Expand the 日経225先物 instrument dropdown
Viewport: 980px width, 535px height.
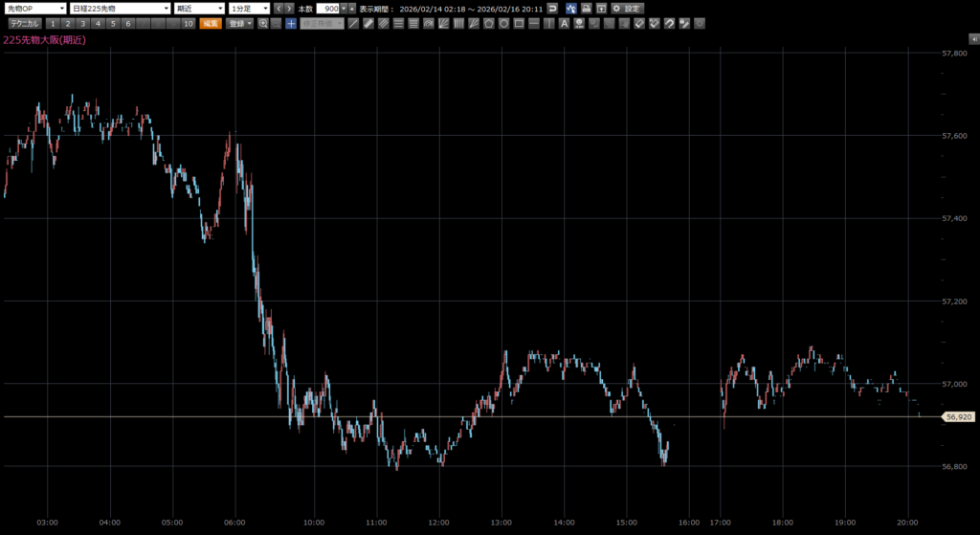120,8
